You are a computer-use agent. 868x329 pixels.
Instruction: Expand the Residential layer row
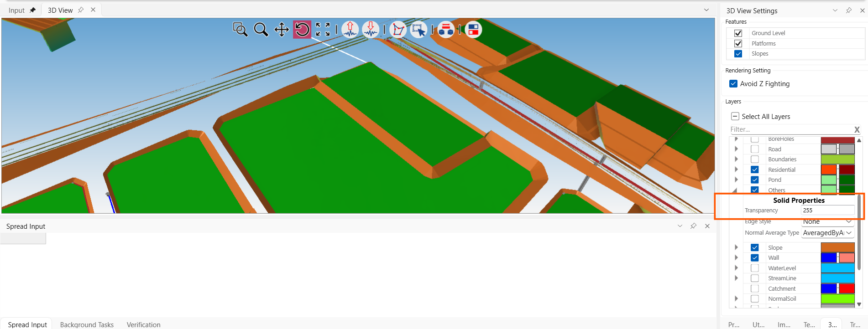coord(736,170)
